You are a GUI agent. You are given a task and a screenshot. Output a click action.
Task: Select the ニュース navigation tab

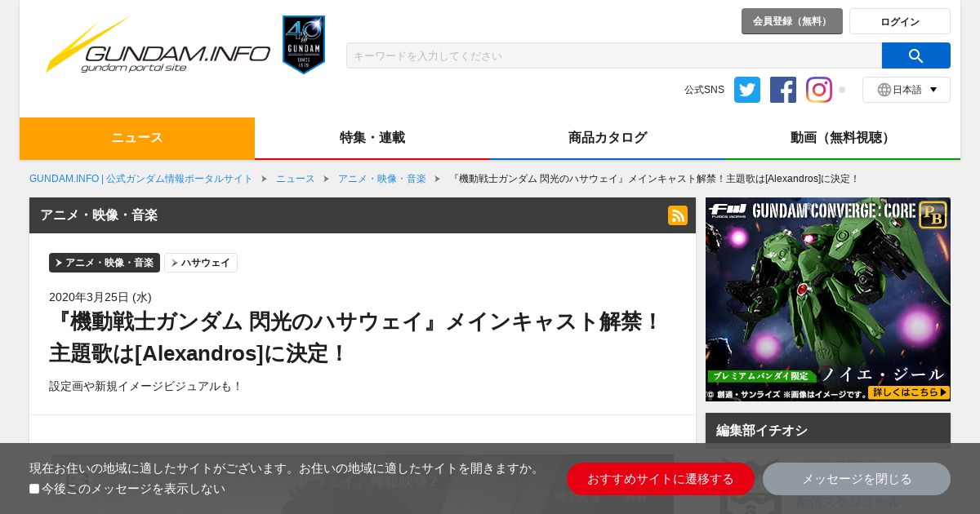point(137,138)
